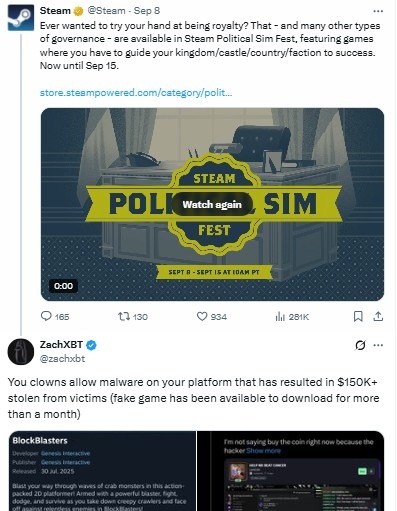Share the Steam tweet via share icon
The height and width of the screenshot is (511, 397).
pos(378,316)
